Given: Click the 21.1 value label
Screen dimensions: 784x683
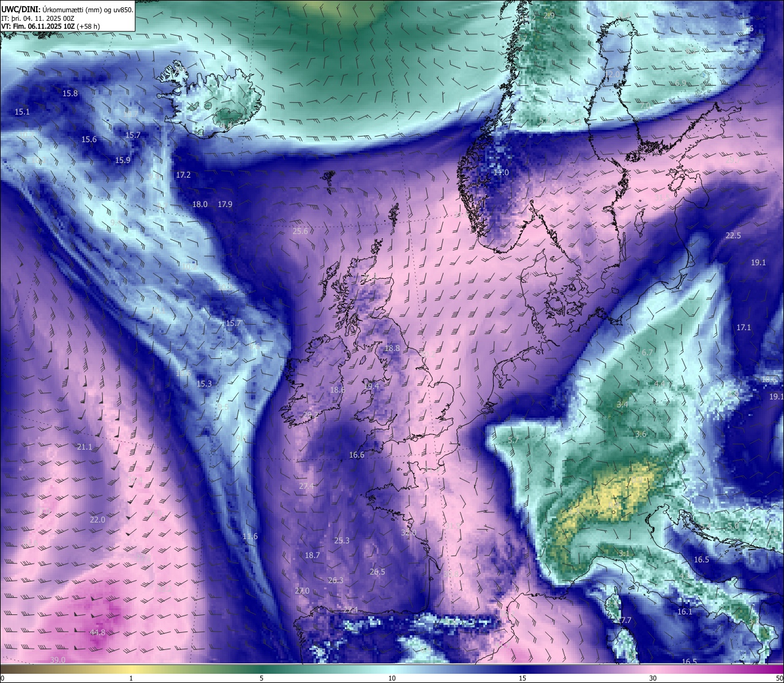Looking at the screenshot, I should 85,447.
